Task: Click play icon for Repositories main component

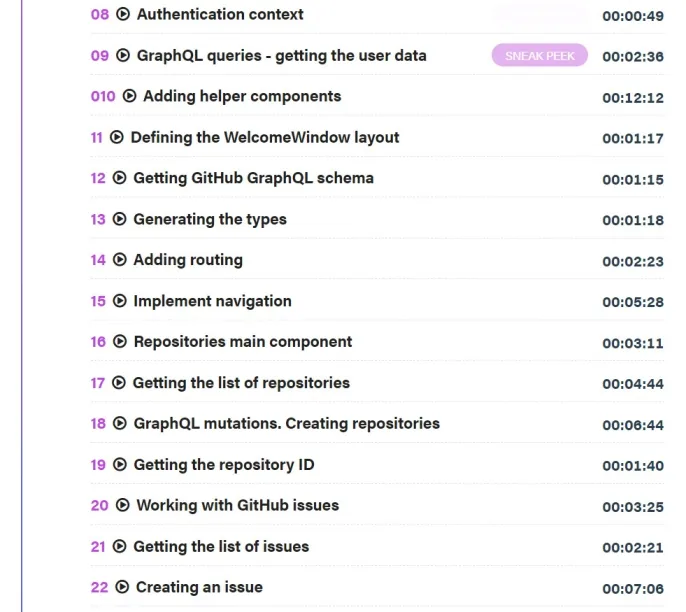Action: pos(120,341)
